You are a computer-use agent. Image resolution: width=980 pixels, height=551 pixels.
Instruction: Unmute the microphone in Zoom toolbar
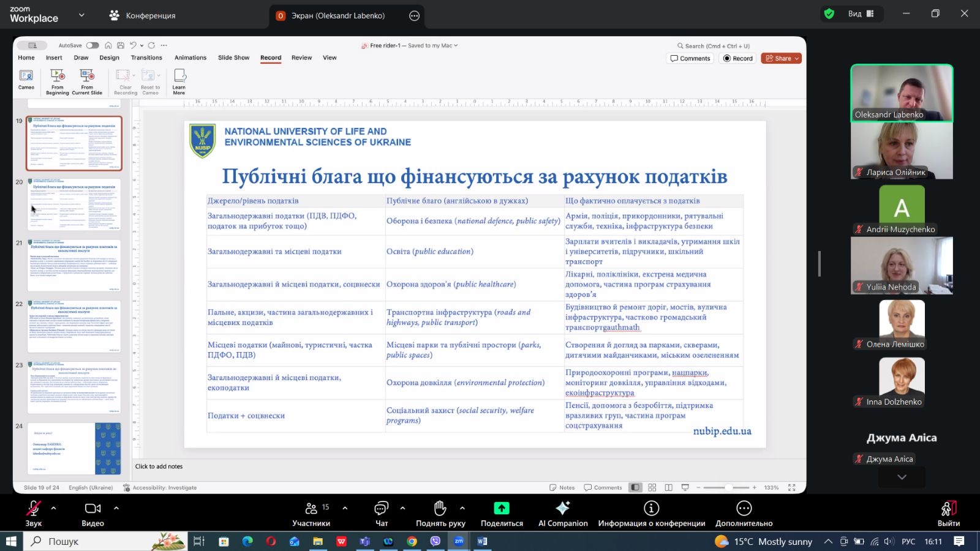pyautogui.click(x=33, y=509)
